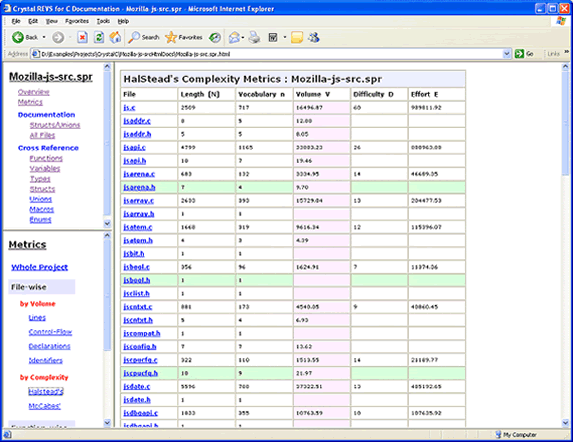The image size is (573, 442).
Task: Click the Windows flag logo
Action: [561, 21]
